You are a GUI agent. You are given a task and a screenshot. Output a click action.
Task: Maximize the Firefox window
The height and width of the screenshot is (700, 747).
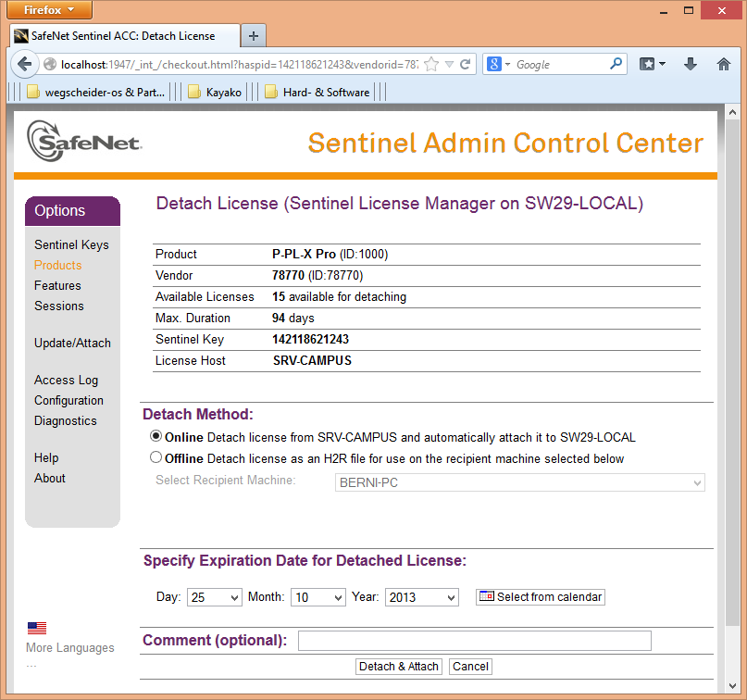point(689,10)
